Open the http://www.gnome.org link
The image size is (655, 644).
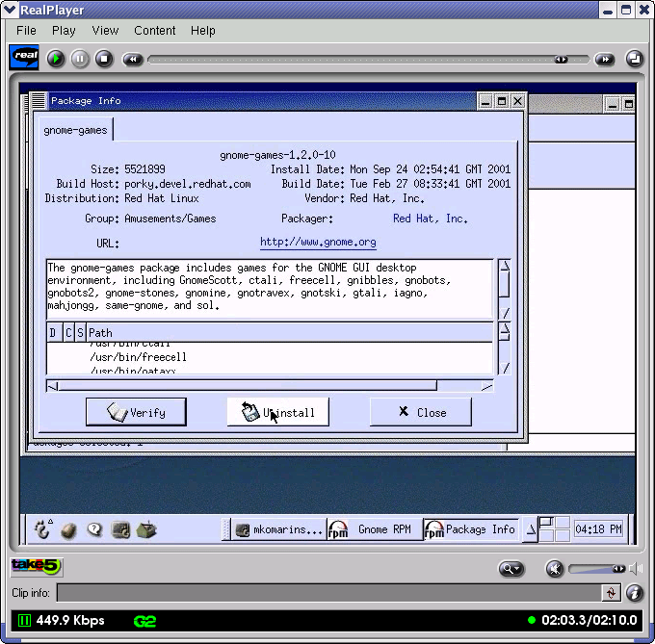tap(318, 242)
